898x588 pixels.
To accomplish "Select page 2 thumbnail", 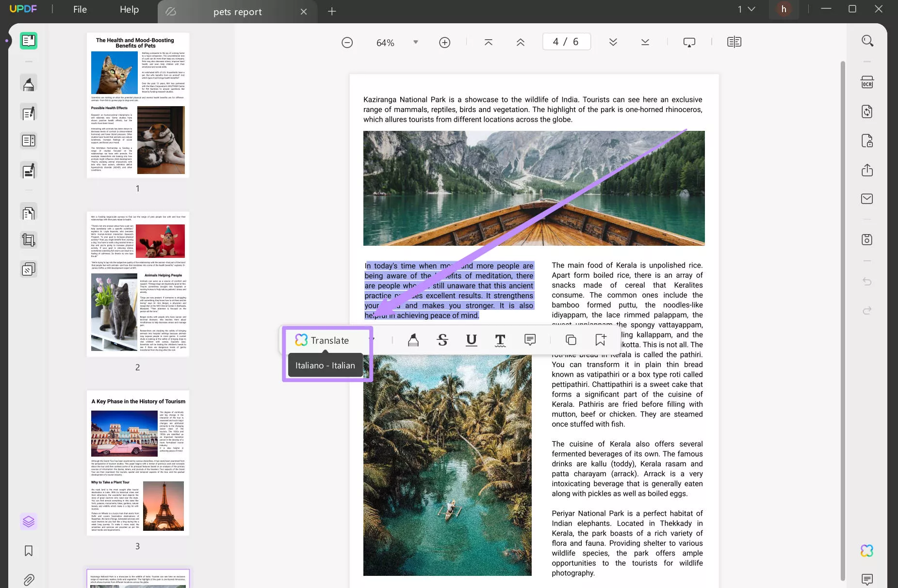I will coord(138,284).
